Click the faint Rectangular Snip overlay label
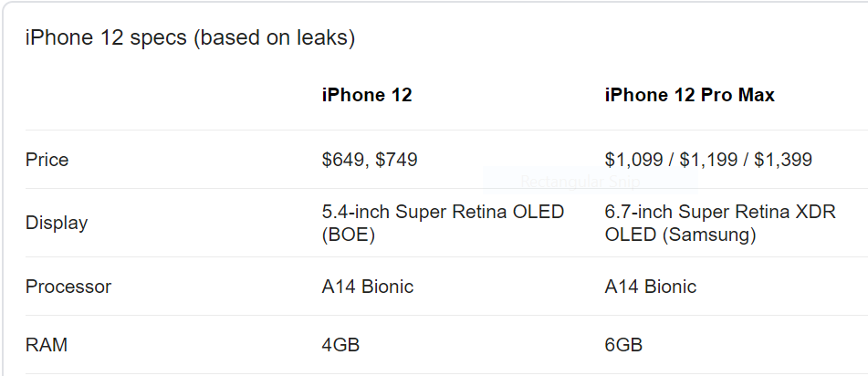The image size is (868, 376). click(x=580, y=182)
